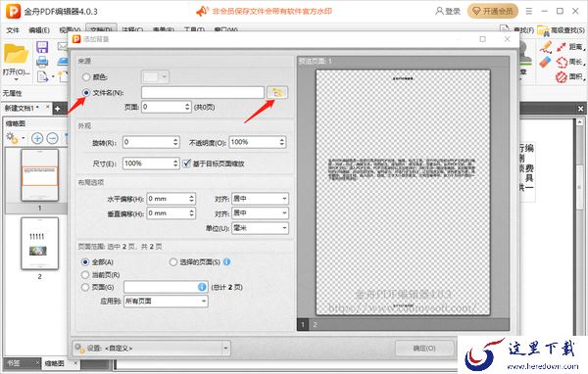The height and width of the screenshot is (374, 588).
Task: Click the Find (查找) document icon
Action: 505,30
